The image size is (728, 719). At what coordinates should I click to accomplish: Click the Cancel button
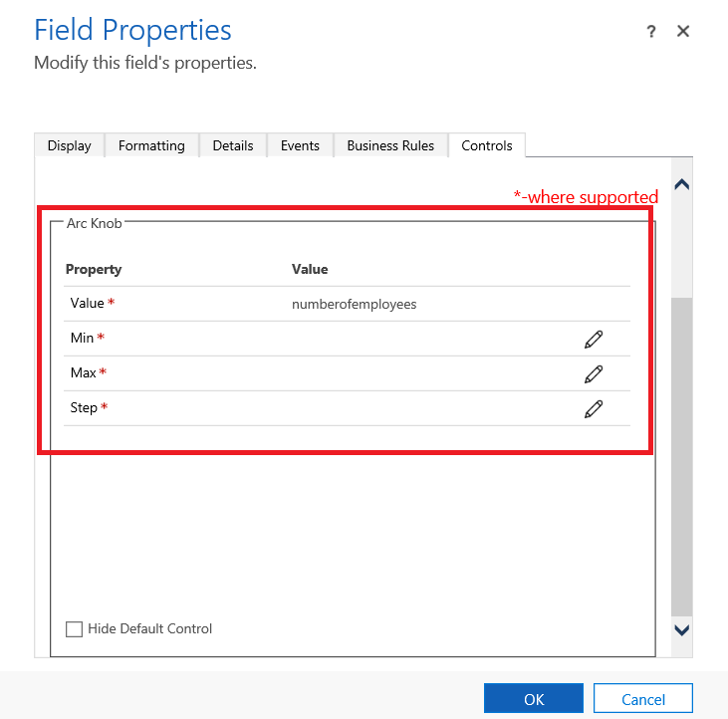click(x=643, y=698)
